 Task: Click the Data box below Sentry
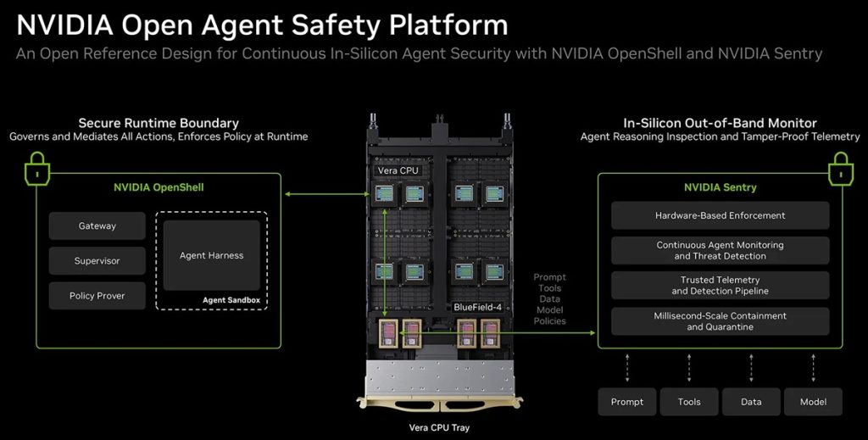(751, 402)
